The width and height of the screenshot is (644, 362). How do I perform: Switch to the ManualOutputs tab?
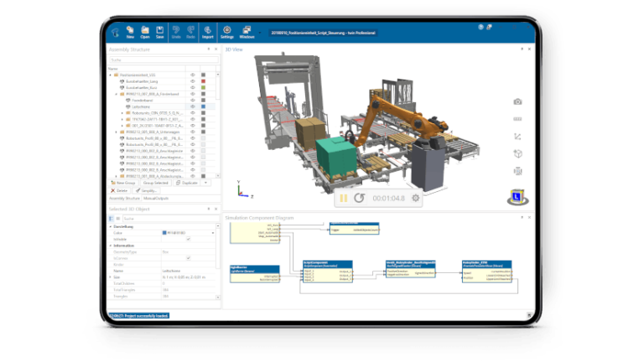156,199
